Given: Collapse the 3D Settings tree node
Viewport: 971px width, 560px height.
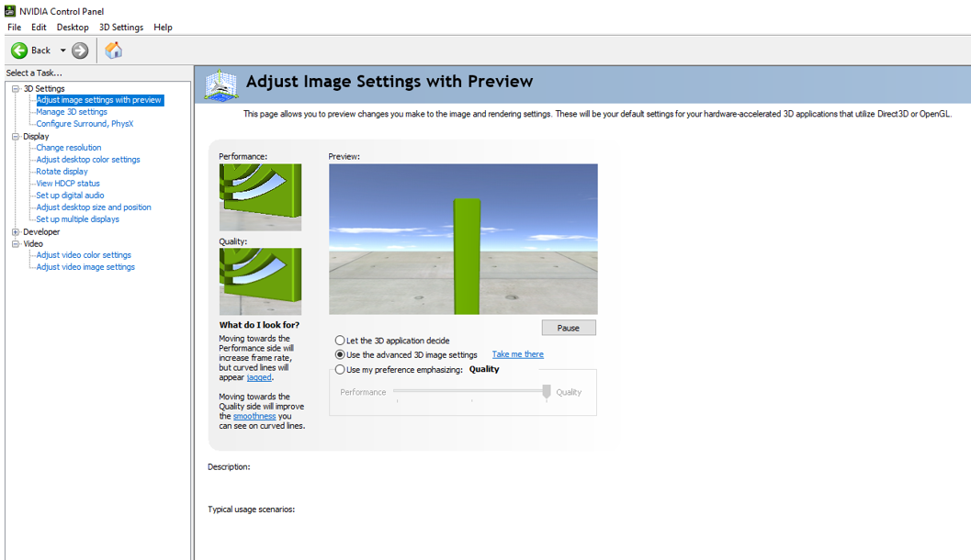Looking at the screenshot, I should pyautogui.click(x=16, y=88).
